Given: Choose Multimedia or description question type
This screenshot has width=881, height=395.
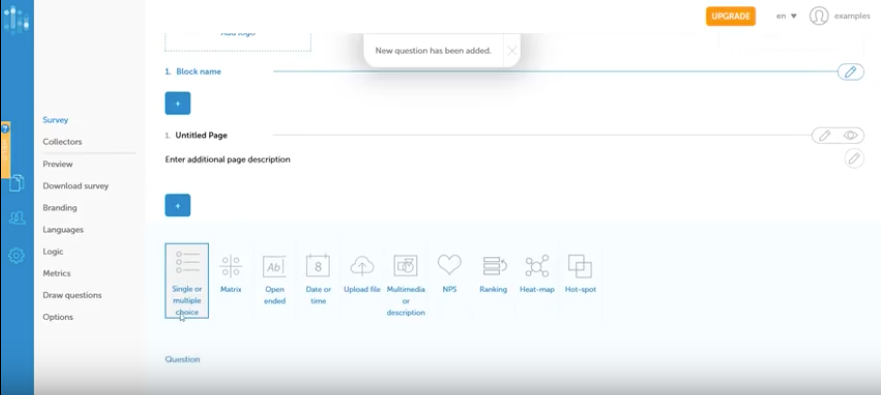Looking at the screenshot, I should [406, 285].
